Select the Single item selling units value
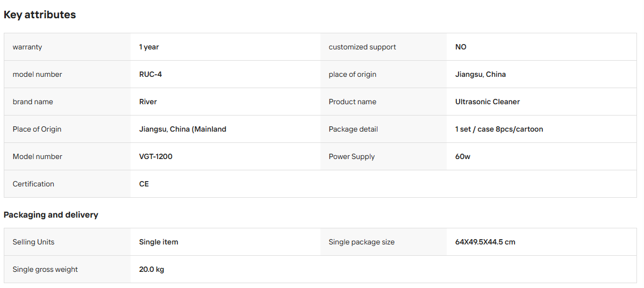644x288 pixels. tap(159, 242)
